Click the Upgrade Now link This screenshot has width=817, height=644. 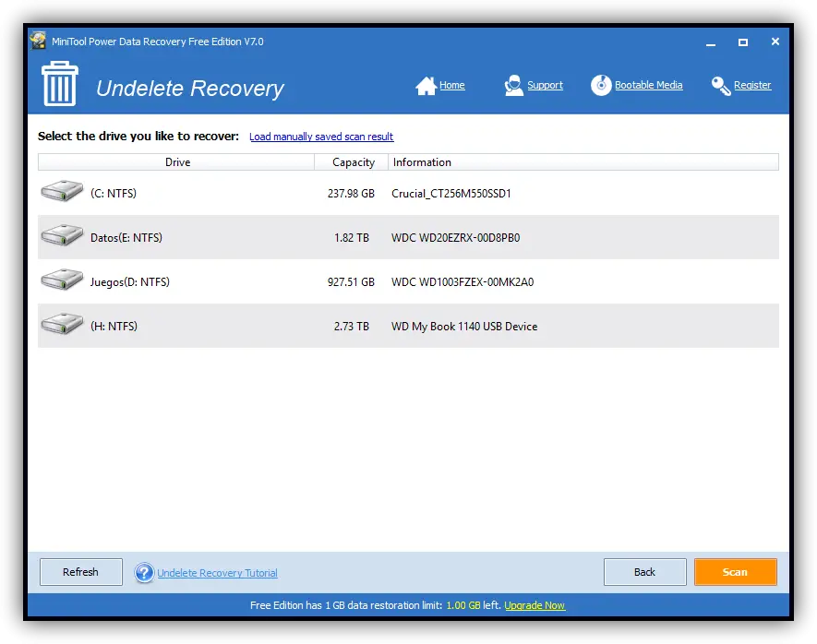pyautogui.click(x=535, y=605)
